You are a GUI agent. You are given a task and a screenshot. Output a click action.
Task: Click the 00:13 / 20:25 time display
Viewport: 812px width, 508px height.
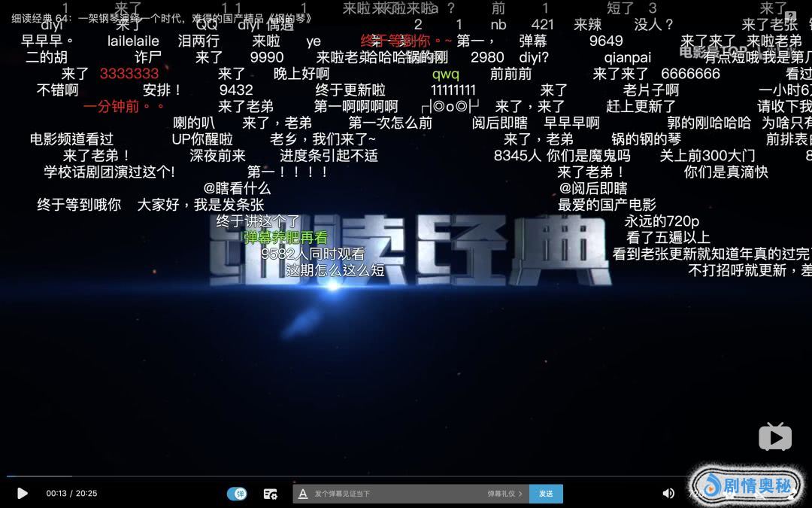(x=71, y=494)
